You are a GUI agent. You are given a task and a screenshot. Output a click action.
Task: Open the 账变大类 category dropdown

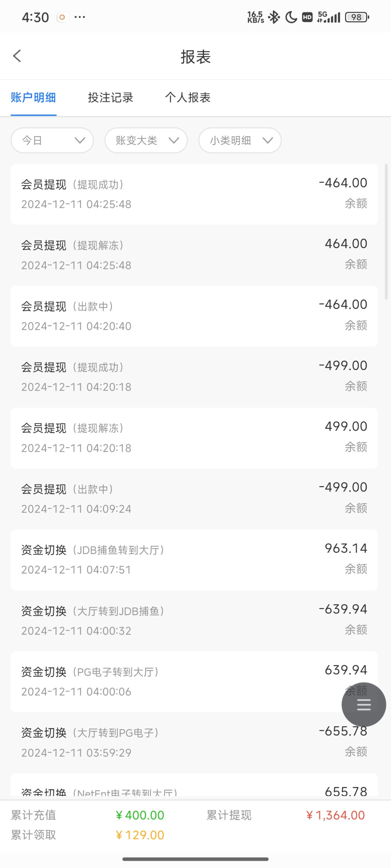coord(146,140)
